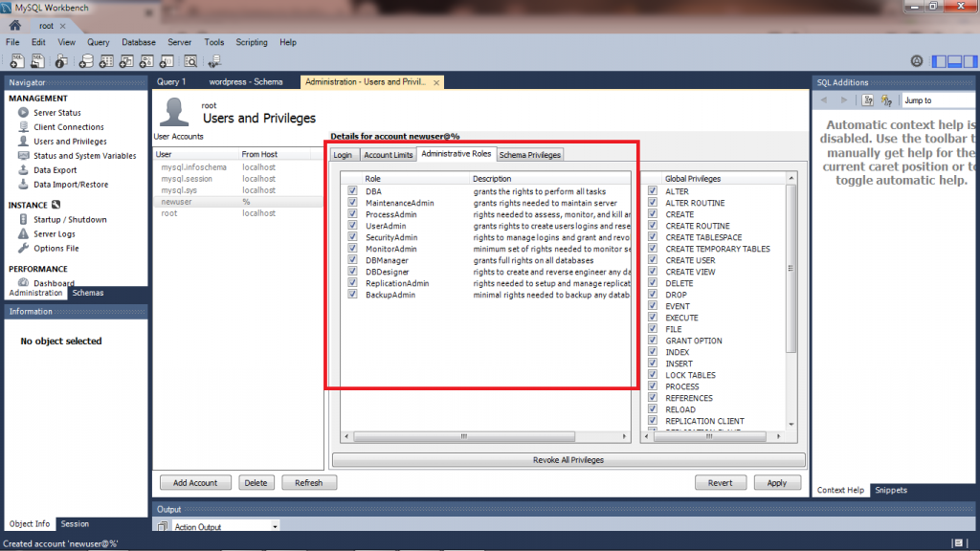Viewport: 980px width, 551px height.
Task: Uncheck the DBA role checkbox
Action: (x=353, y=191)
